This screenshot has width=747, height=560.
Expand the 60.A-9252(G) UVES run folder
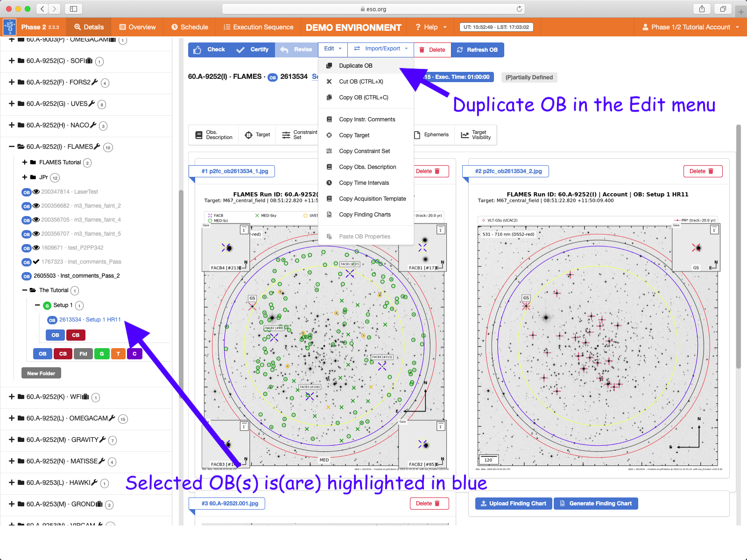(x=12, y=104)
